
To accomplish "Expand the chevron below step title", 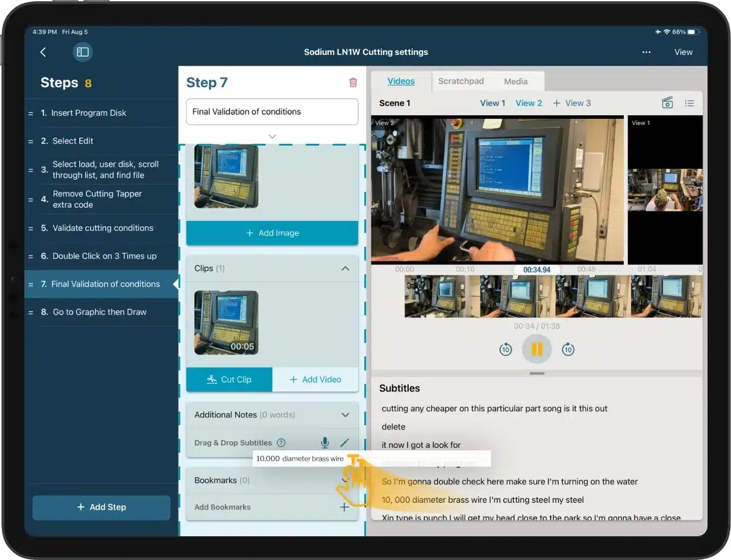I will pyautogui.click(x=272, y=136).
